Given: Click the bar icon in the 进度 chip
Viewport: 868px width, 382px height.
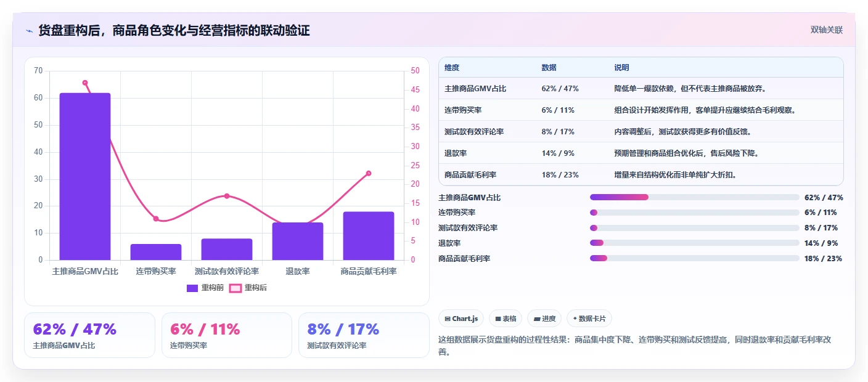Looking at the screenshot, I should tap(537, 319).
